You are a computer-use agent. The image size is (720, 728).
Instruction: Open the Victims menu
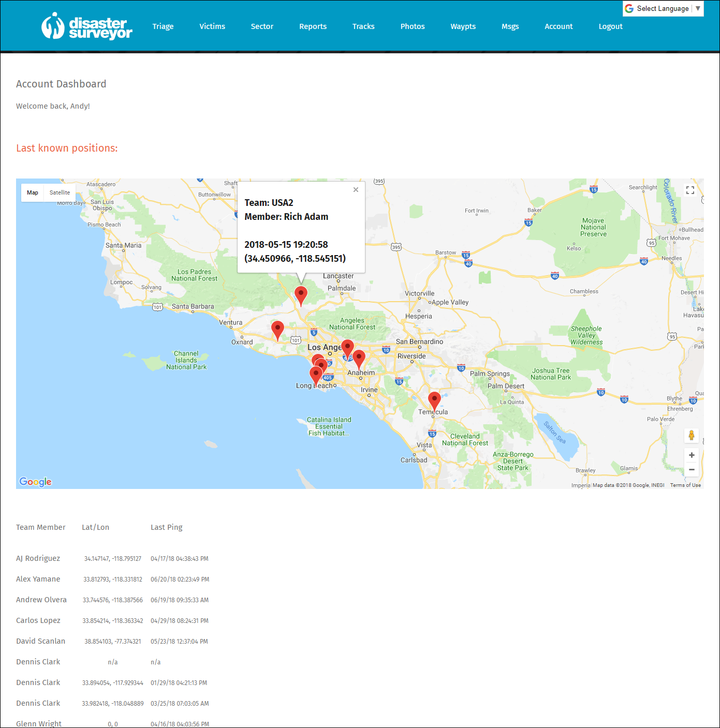pos(212,26)
